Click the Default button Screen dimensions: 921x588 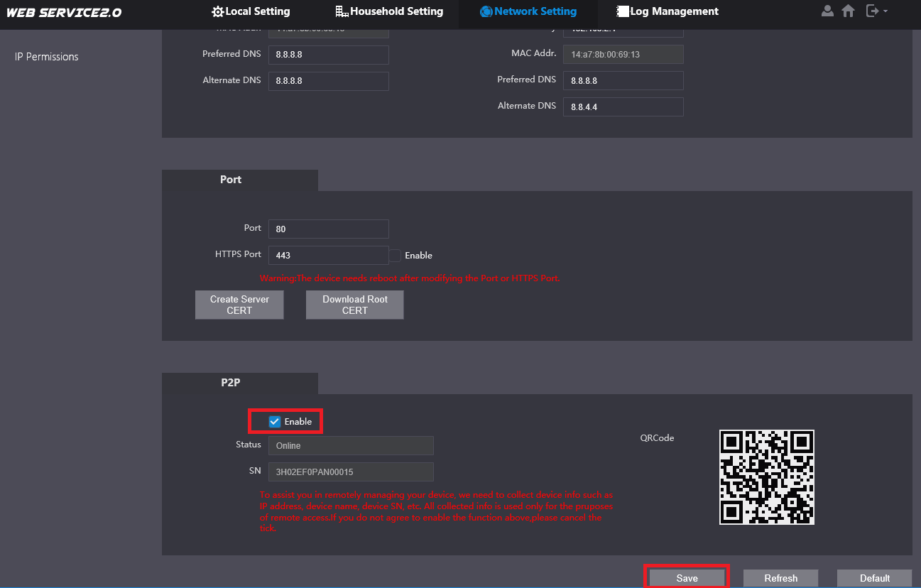[874, 578]
